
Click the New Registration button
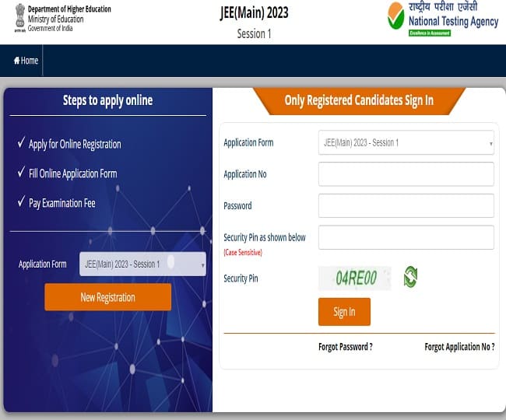click(x=107, y=297)
